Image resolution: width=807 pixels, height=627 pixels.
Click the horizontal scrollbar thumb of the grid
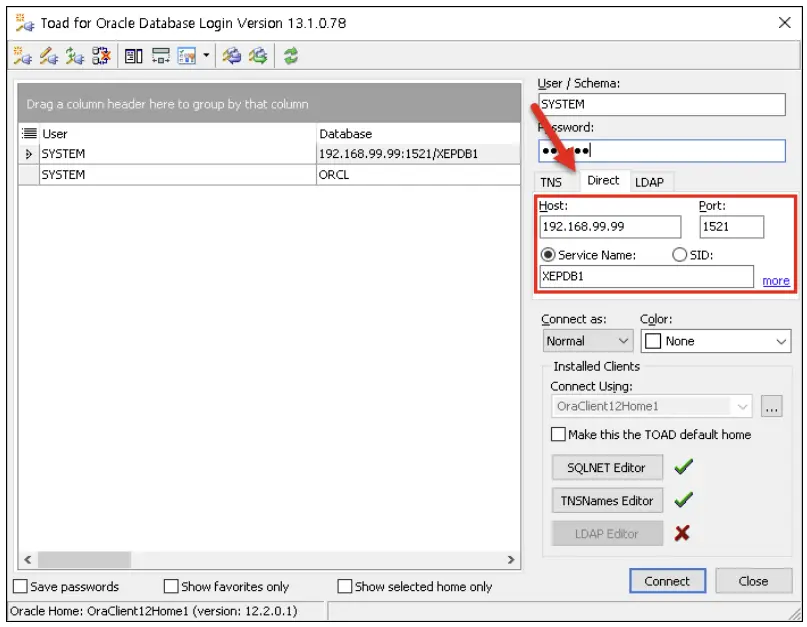[x=84, y=560]
